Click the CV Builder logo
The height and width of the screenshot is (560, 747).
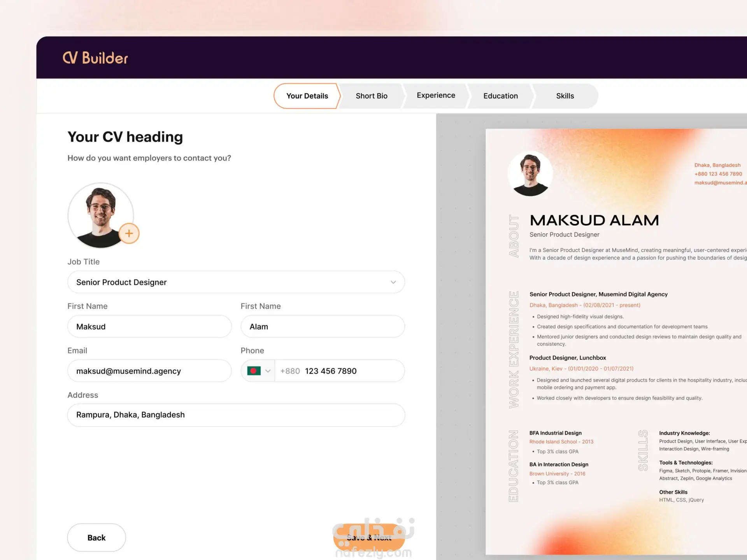point(95,58)
